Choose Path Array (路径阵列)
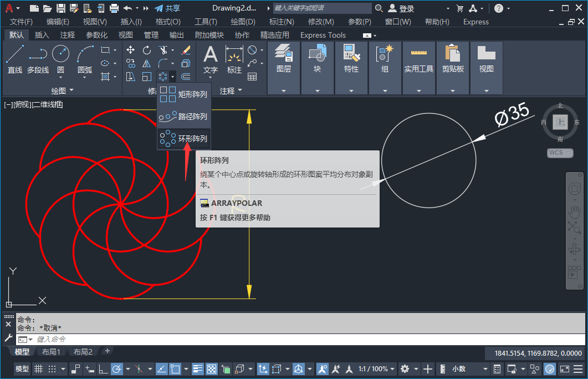 pos(184,117)
